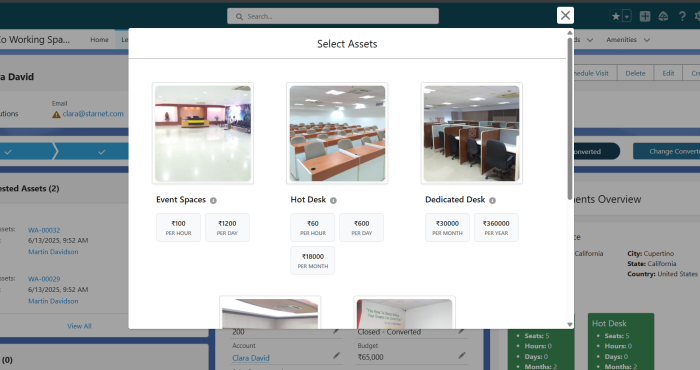700x370 pixels.
Task: Open Martin Davidson link under WA-00032
Action: pos(53,252)
